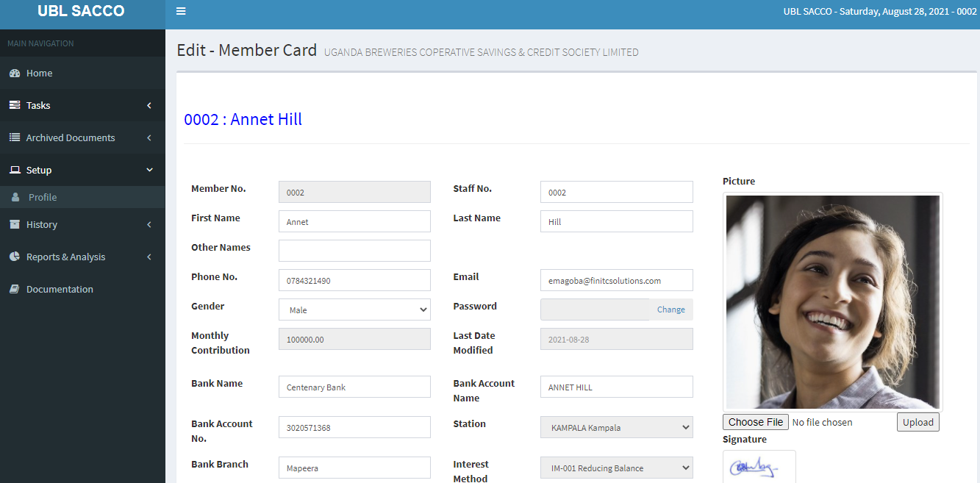
Task: Click the Archived Documents list icon
Action: pyautogui.click(x=15, y=138)
